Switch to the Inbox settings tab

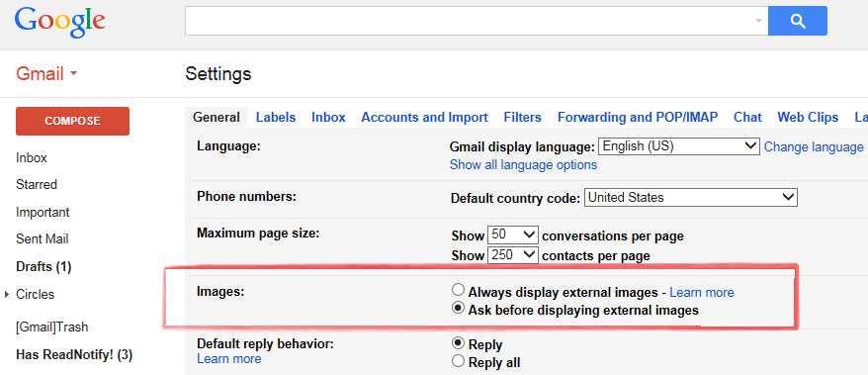pyautogui.click(x=328, y=118)
